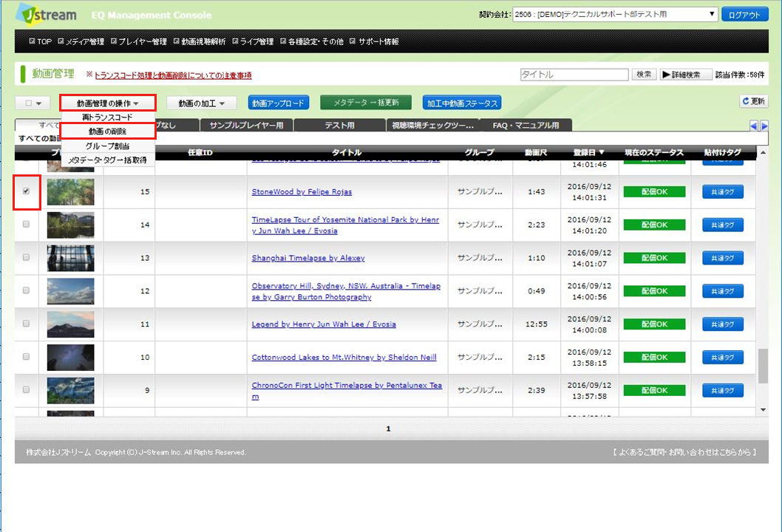Image resolution: width=782 pixels, height=532 pixels.
Task: Click the タイトル search input field
Action: point(574,75)
